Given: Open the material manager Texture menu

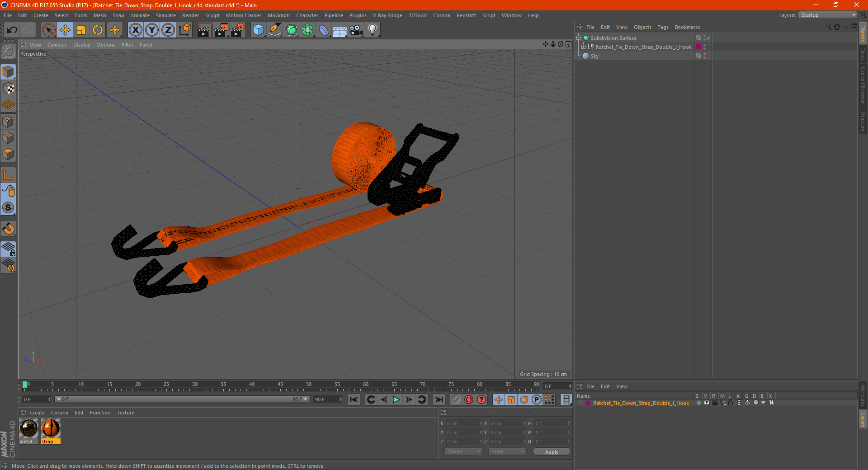Looking at the screenshot, I should (125, 413).
